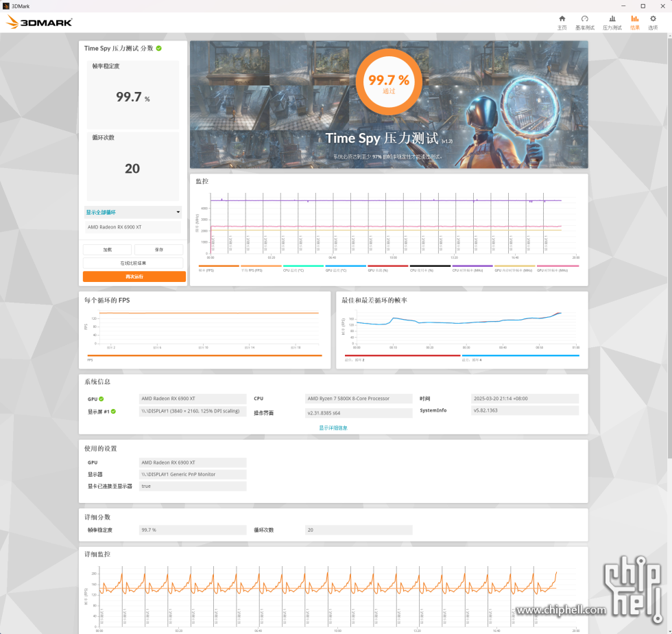Click the green check beside the Time Spy score title
The height and width of the screenshot is (634, 672).
click(x=159, y=49)
